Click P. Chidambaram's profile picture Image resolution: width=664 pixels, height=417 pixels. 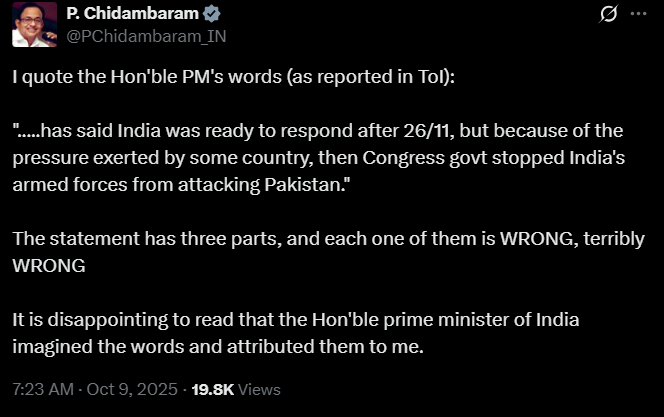[34, 25]
